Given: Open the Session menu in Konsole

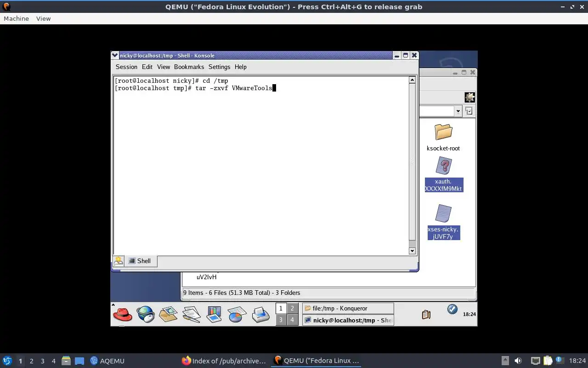Looking at the screenshot, I should (x=126, y=67).
